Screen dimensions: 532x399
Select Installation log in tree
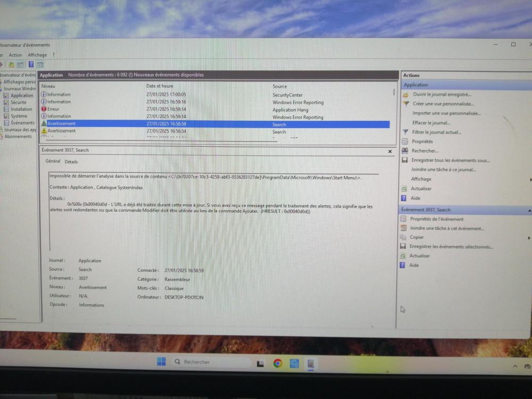click(21, 109)
